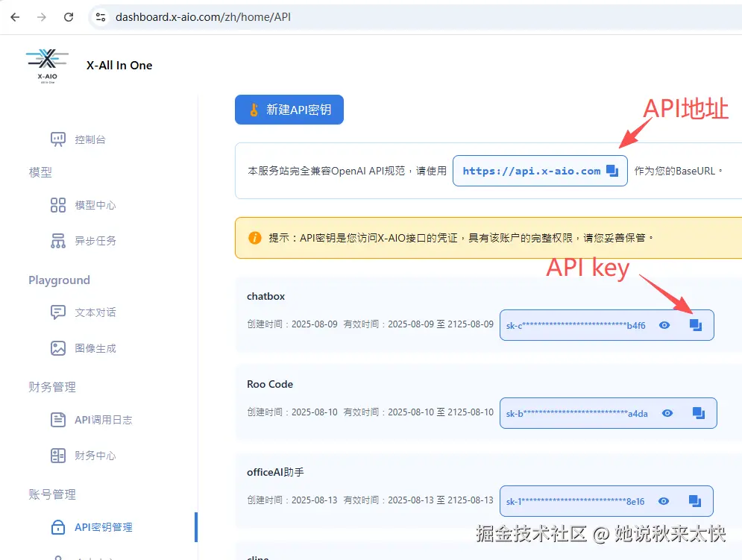Click the 模型 section heading

[40, 172]
